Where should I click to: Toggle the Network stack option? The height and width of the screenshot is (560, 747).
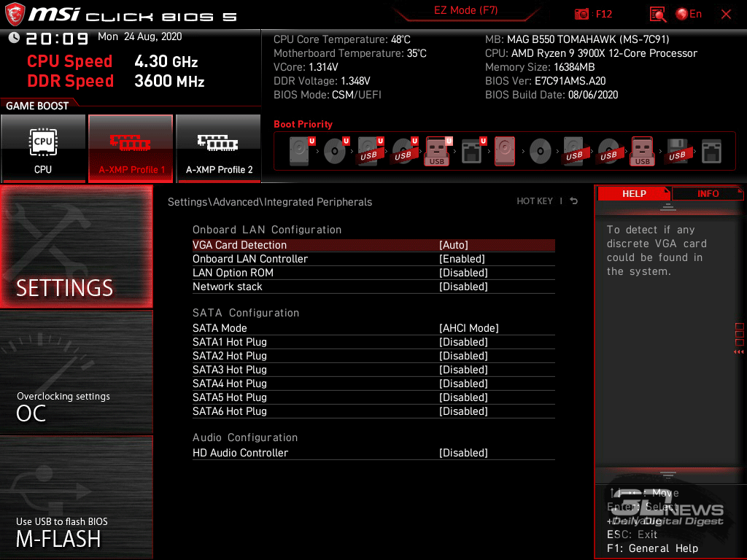[x=373, y=287]
